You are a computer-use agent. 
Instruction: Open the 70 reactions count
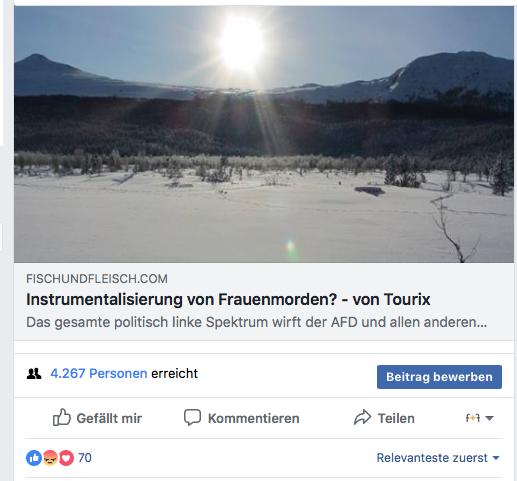(85, 458)
